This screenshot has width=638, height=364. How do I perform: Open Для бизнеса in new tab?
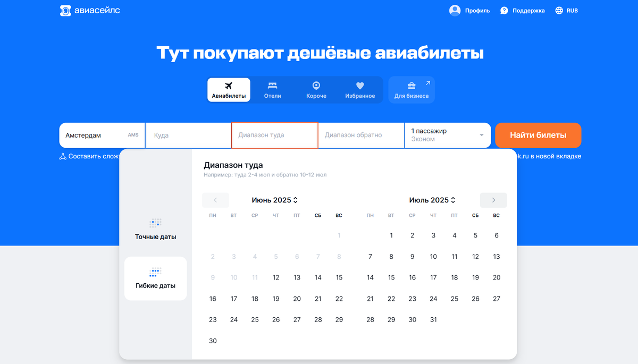(412, 90)
